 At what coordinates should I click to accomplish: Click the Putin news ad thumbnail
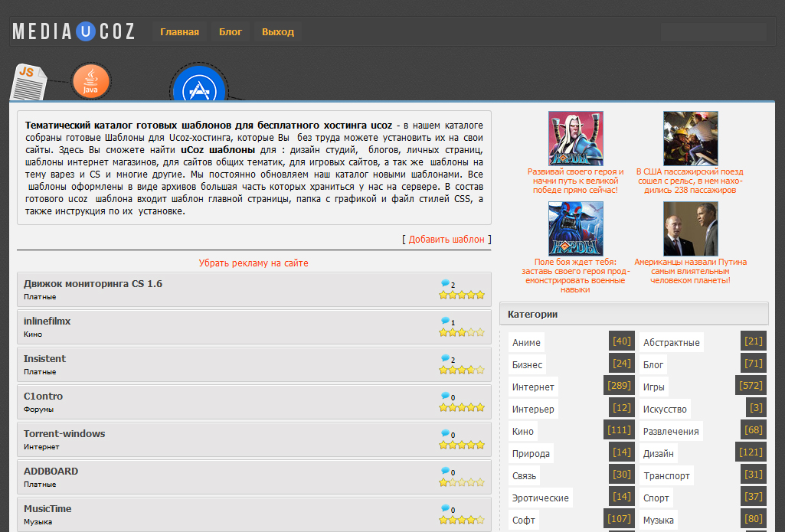(690, 229)
